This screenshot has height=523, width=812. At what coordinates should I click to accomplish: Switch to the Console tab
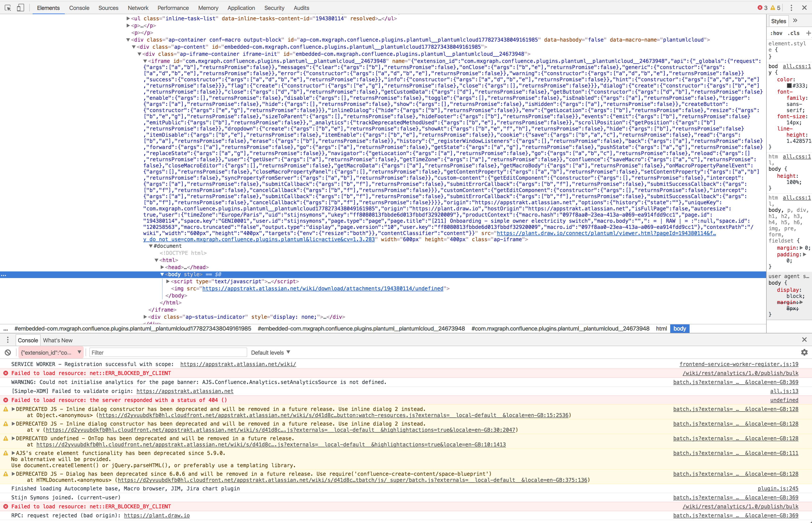[x=79, y=8]
